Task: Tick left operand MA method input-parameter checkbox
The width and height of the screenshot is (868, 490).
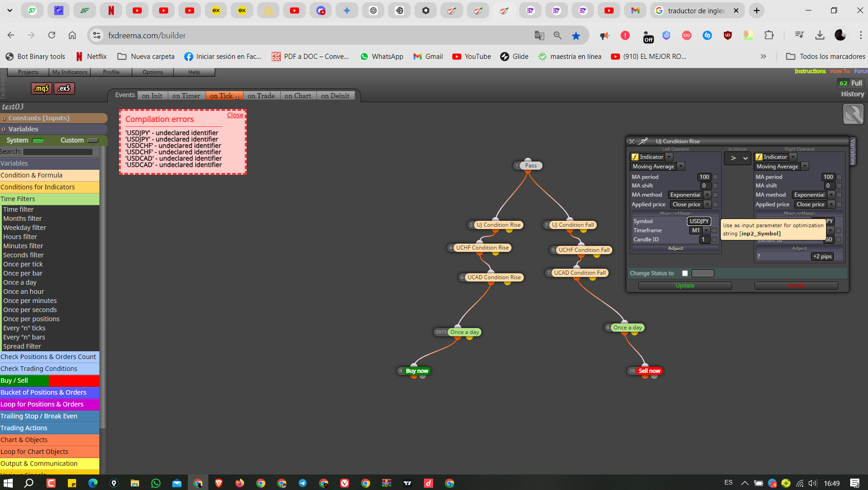Action: [x=715, y=195]
